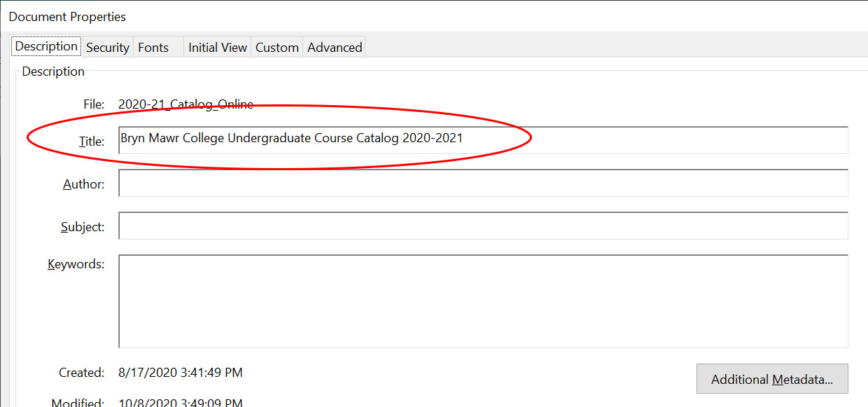868x407 pixels.
Task: Click inside the Keywords text box
Action: pyautogui.click(x=483, y=301)
